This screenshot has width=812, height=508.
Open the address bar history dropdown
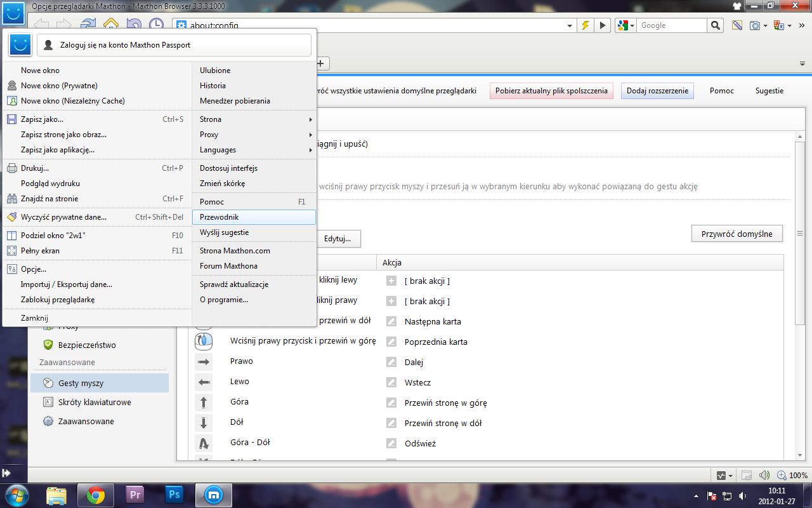pyautogui.click(x=570, y=25)
